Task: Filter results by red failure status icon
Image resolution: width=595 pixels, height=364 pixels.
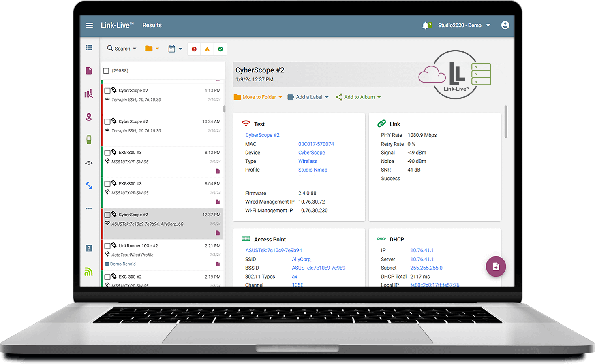Action: [194, 49]
